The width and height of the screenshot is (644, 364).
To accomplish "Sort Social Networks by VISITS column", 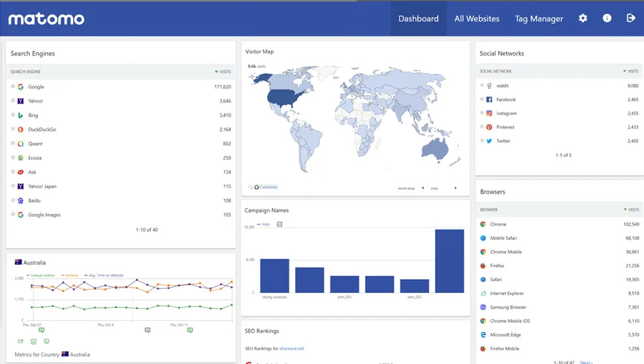I will pyautogui.click(x=631, y=71).
